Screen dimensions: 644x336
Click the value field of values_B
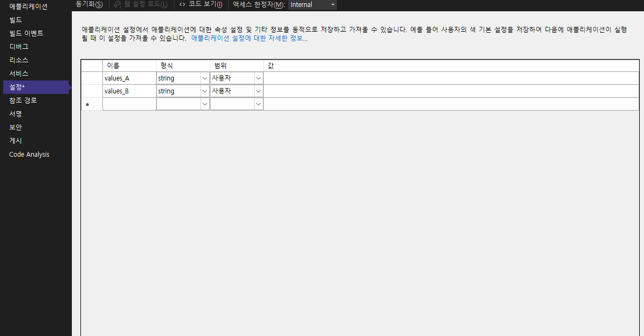coord(451,91)
